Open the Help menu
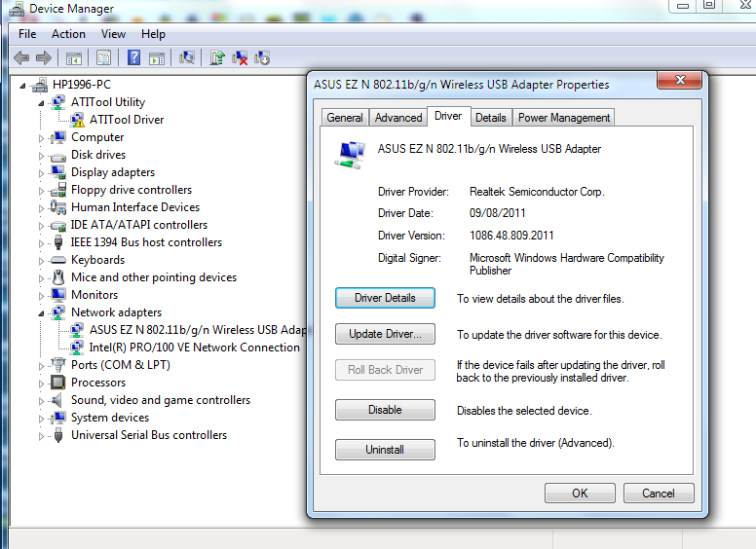Image resolution: width=756 pixels, height=549 pixels. click(153, 34)
